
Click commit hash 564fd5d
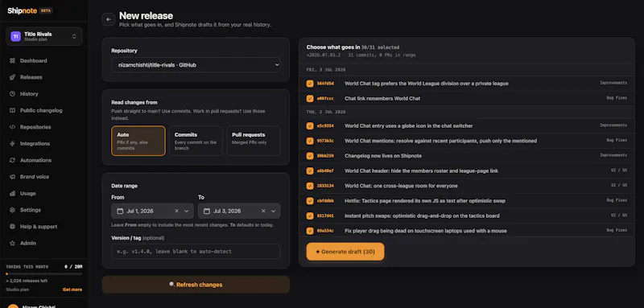point(325,84)
